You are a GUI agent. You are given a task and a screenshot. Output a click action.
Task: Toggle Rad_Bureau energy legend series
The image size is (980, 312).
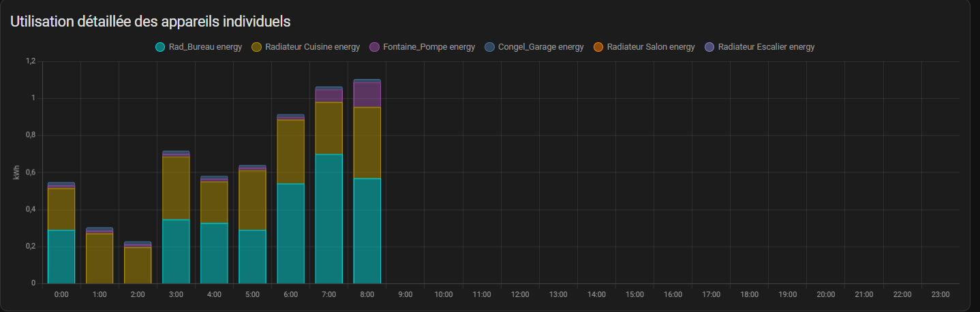click(198, 47)
